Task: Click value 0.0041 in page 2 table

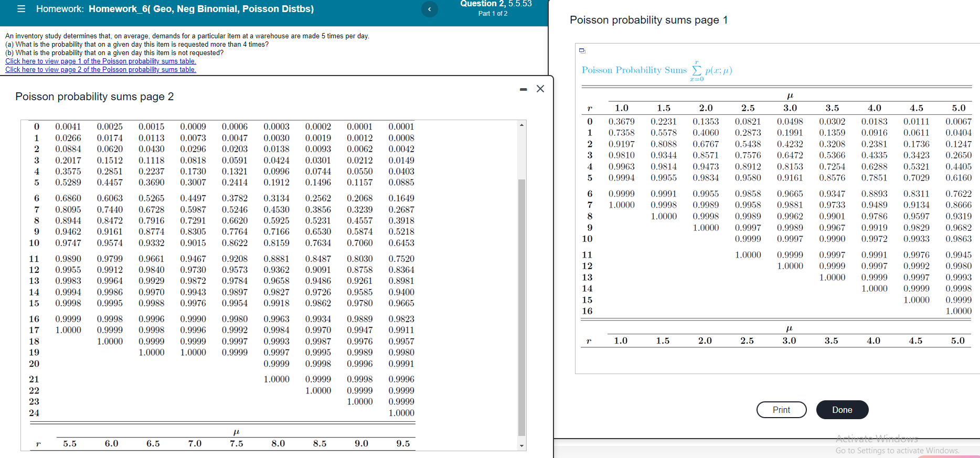Action: pyautogui.click(x=68, y=126)
